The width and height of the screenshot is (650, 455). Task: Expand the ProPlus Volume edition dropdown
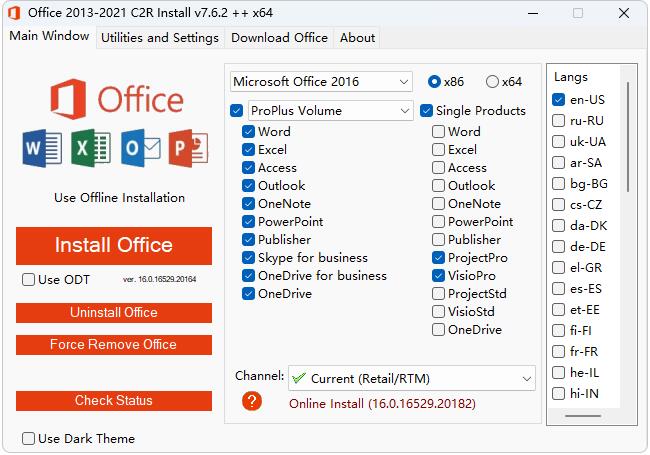[x=329, y=110]
